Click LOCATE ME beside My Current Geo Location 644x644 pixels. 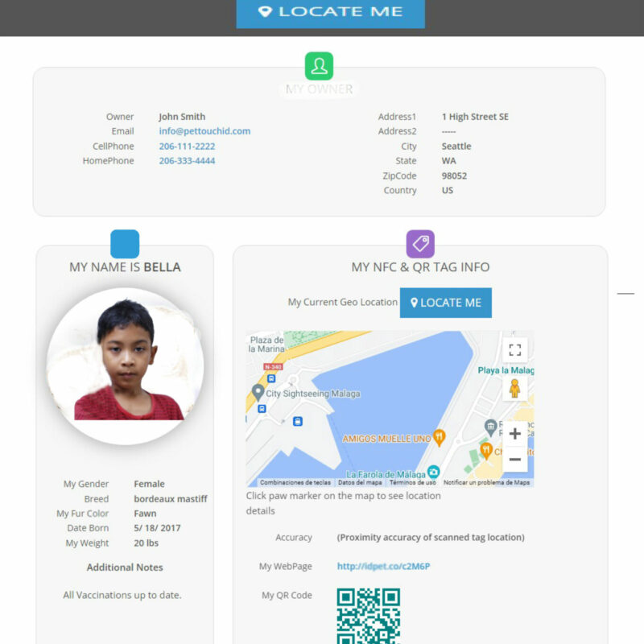coord(446,303)
